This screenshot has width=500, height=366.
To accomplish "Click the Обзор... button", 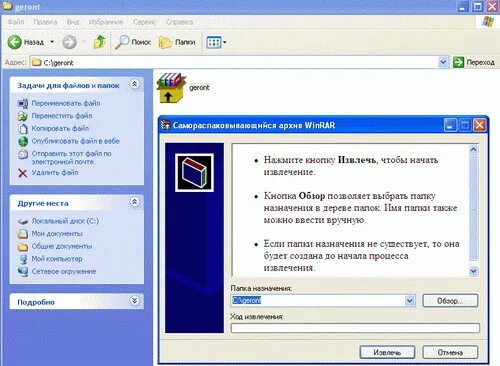I will pos(450,301).
